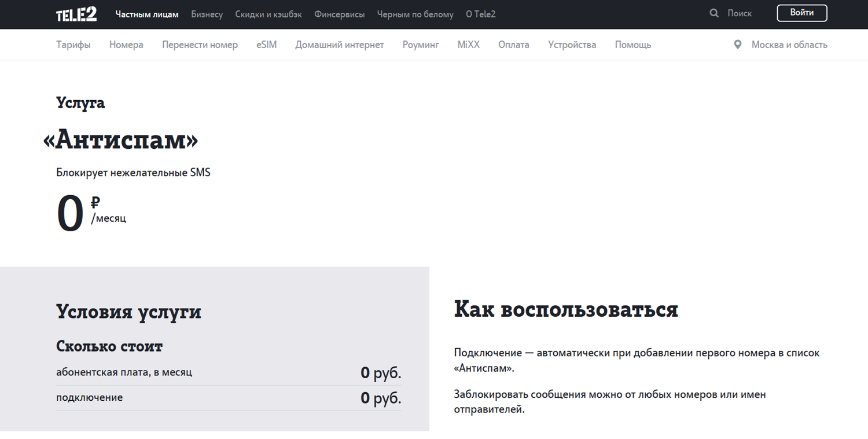The height and width of the screenshot is (439, 868).
Task: Open the Бизнесу section
Action: click(207, 14)
